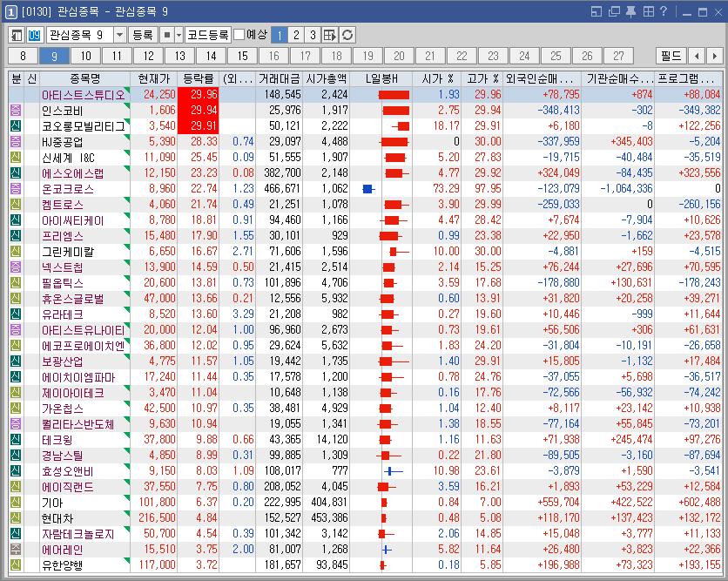The width and height of the screenshot is (728, 581).
Task: Click the 증 icon on 넥스트칩 row
Action: [16, 267]
